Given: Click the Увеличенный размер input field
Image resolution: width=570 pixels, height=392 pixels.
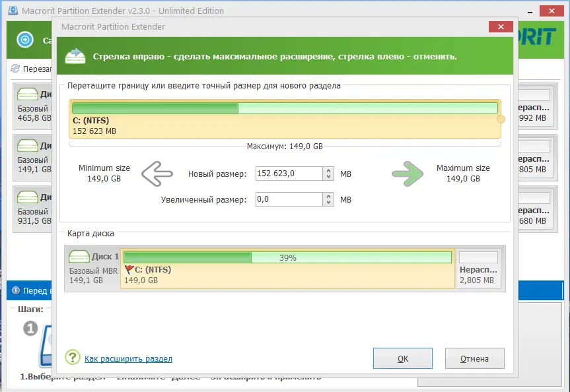Looking at the screenshot, I should (x=289, y=199).
